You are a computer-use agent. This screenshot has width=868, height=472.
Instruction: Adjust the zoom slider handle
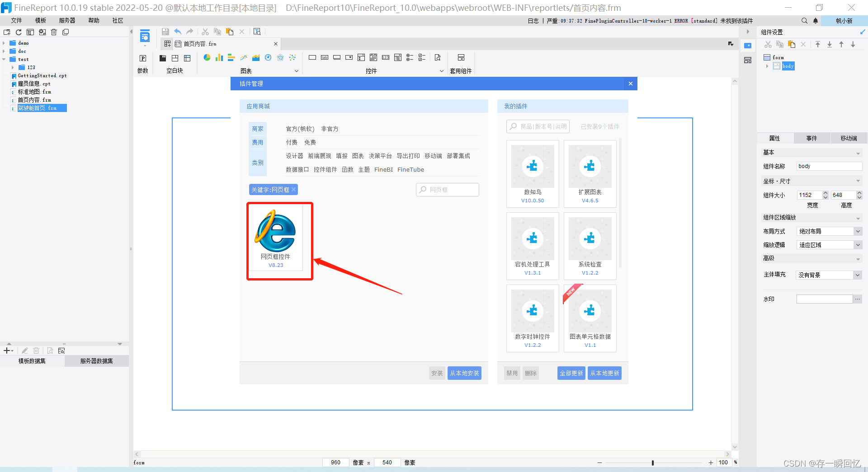(653, 463)
